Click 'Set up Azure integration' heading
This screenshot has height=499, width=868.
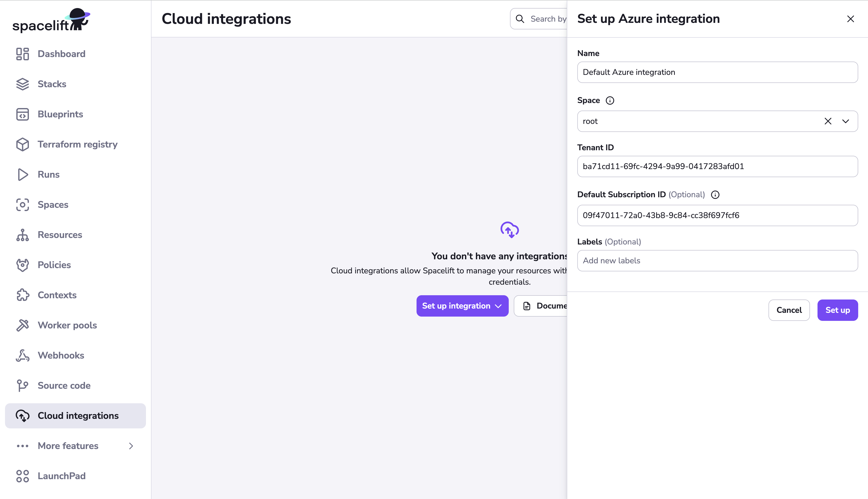[x=648, y=19]
